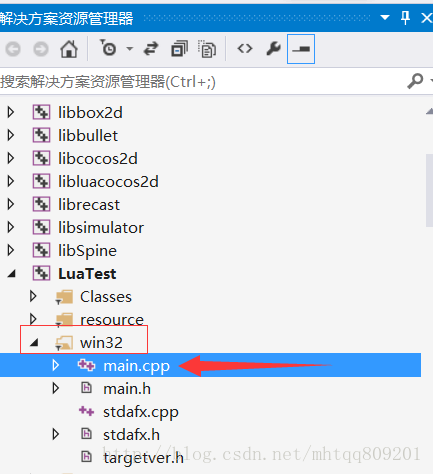Click the Home icon in Solution Explorer
The height and width of the screenshot is (474, 433).
coord(69,49)
